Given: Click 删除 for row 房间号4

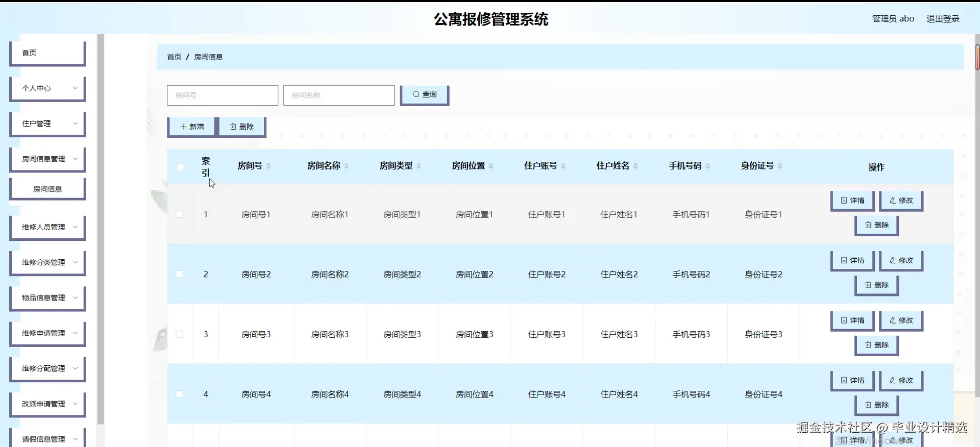Looking at the screenshot, I should 877,405.
